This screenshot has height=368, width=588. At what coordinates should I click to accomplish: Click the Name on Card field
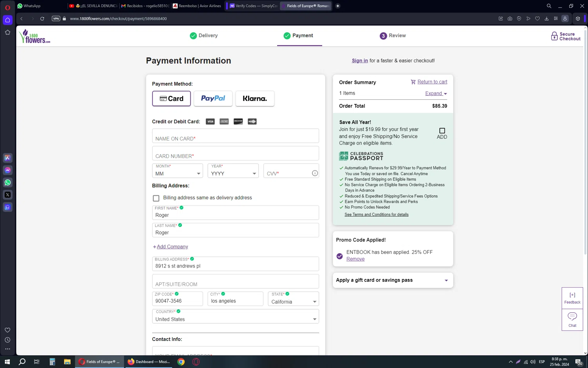236,136
